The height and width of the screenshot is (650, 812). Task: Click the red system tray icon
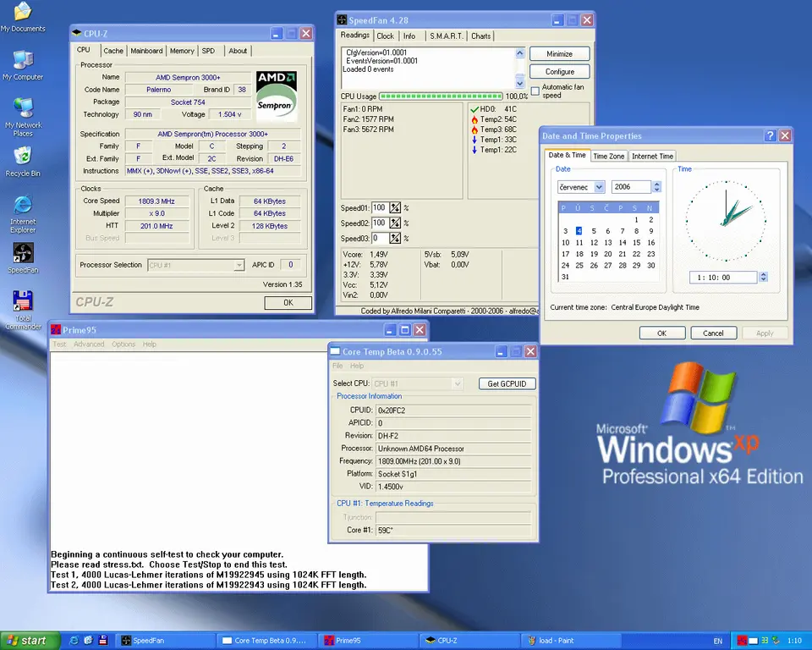pos(742,641)
